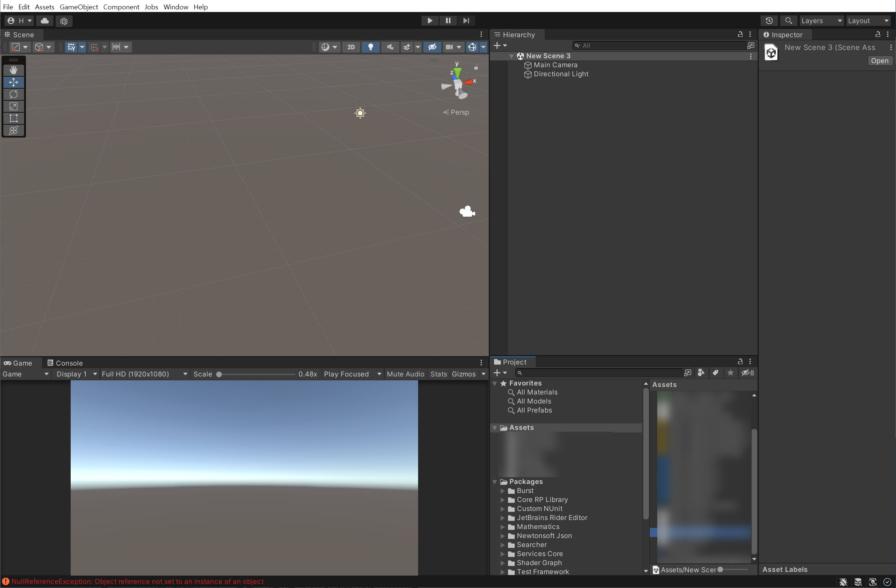Toggle 2D scene view mode

(x=351, y=47)
